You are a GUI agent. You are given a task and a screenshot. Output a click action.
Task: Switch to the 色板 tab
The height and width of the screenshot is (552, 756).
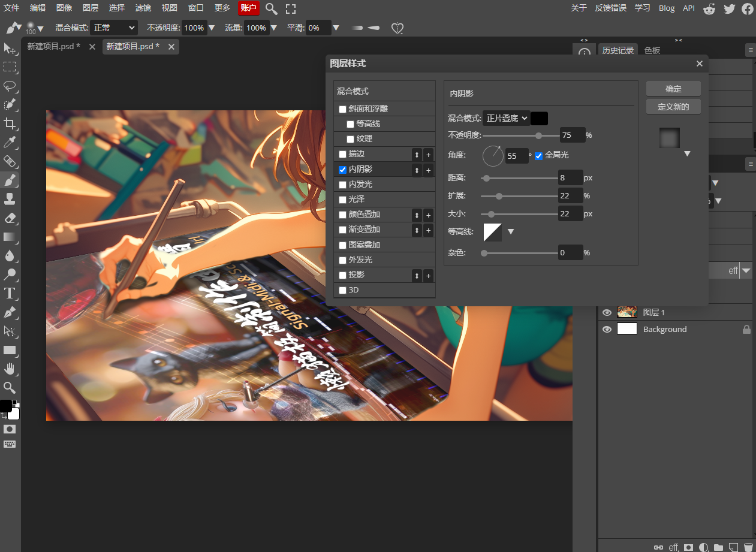[x=652, y=50]
